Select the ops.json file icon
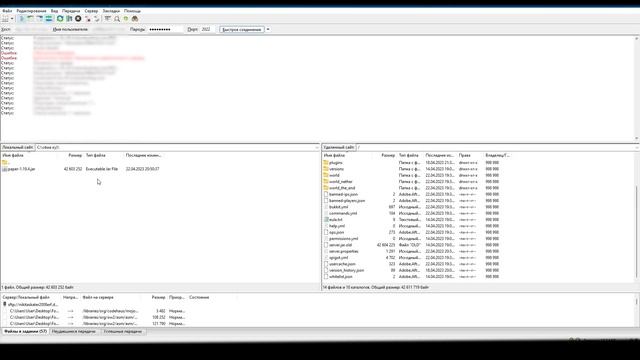The image size is (640, 360). 326,232
